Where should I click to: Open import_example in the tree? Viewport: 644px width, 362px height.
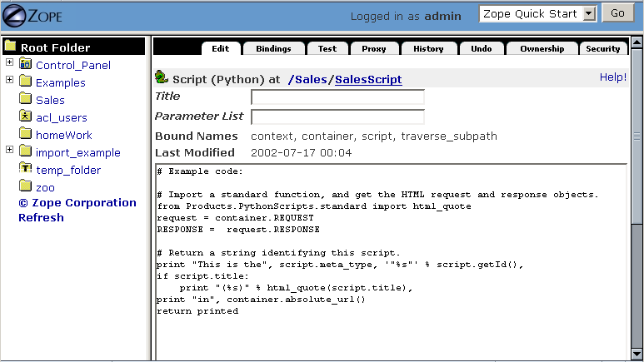[x=78, y=152]
